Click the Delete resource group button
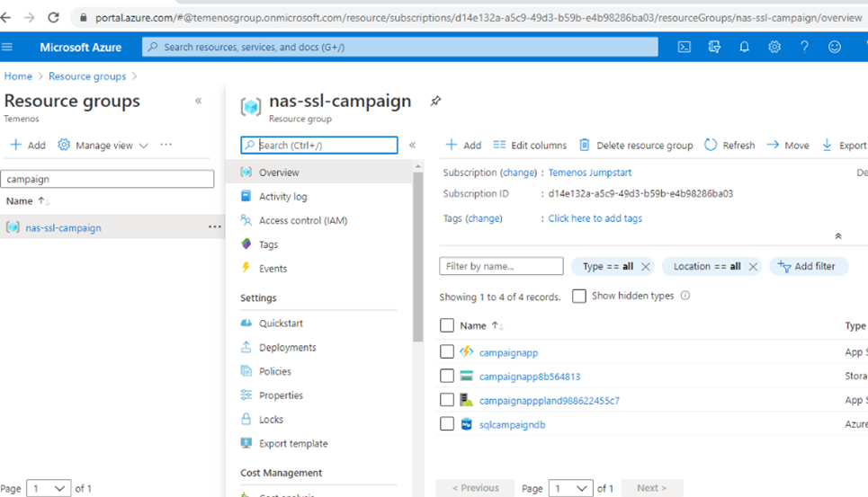868x497 pixels. 635,145
